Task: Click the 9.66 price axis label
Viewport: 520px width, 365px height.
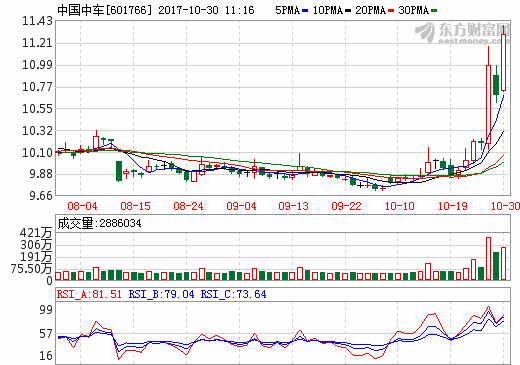Action: tap(41, 196)
